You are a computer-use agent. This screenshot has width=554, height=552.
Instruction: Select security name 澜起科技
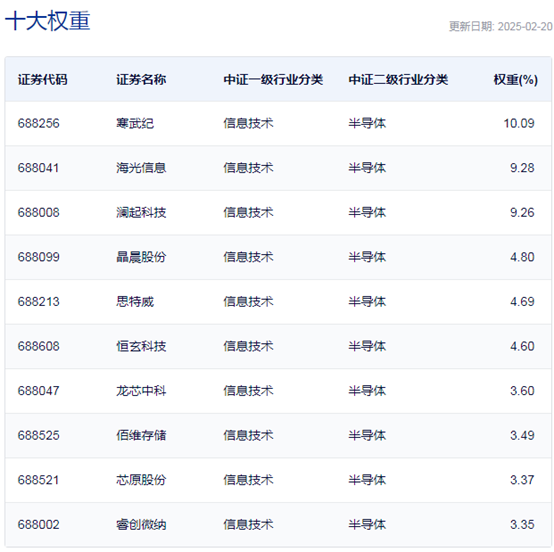click(141, 212)
